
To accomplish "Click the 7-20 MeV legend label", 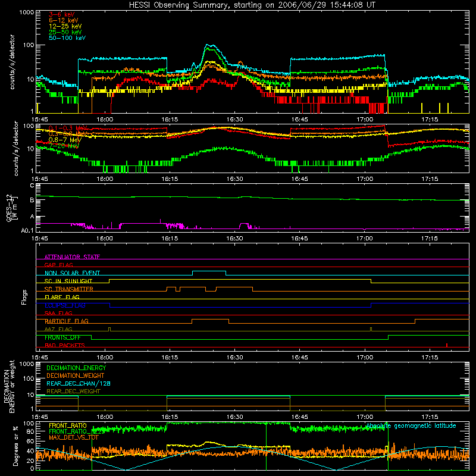I will (64, 146).
